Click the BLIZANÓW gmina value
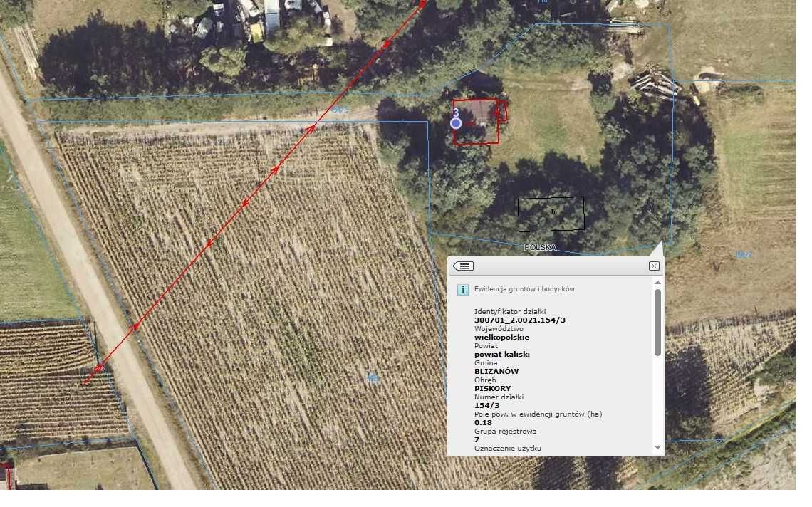812x507 pixels. point(496,371)
